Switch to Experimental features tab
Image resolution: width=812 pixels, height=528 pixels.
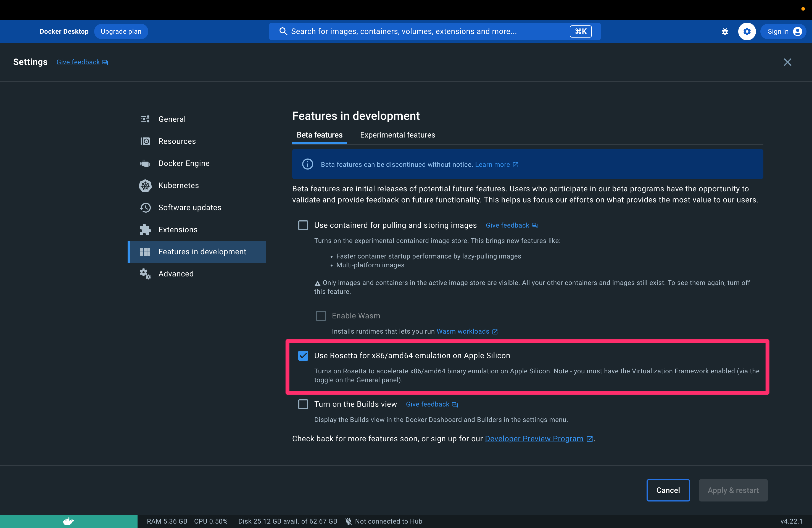(x=397, y=135)
